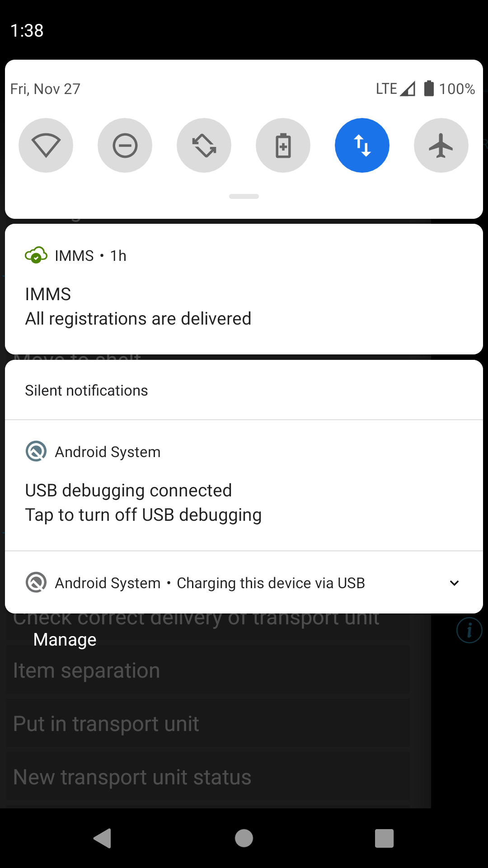This screenshot has width=488, height=868.
Task: Tap the Android System icon beside Charging
Action: pyautogui.click(x=36, y=583)
